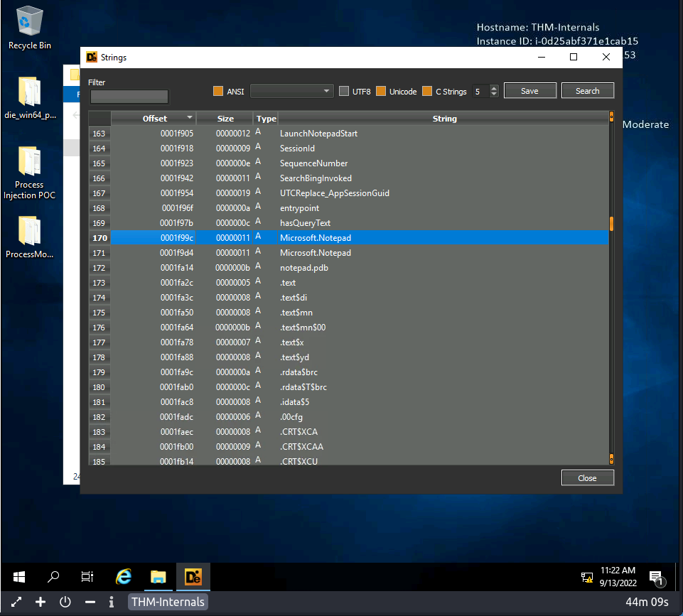Open File Explorer from the taskbar
Image resolution: width=683 pixels, height=616 pixels.
click(158, 577)
